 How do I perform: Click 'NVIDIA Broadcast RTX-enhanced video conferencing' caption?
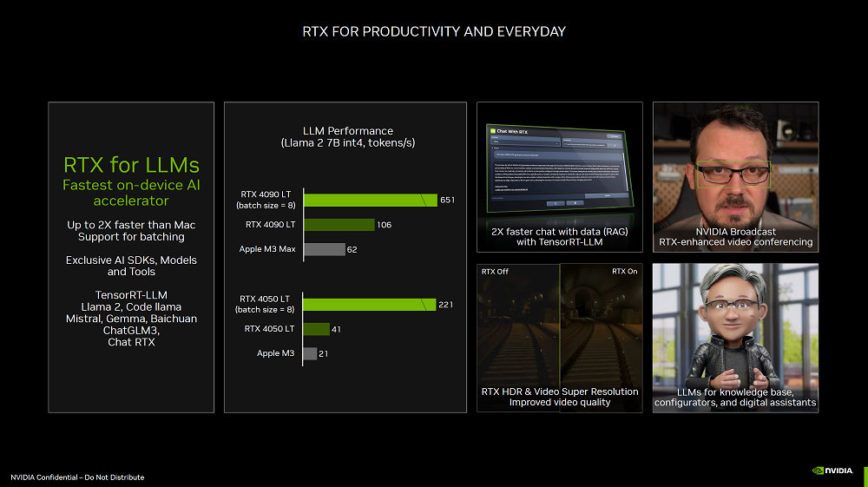click(x=736, y=237)
